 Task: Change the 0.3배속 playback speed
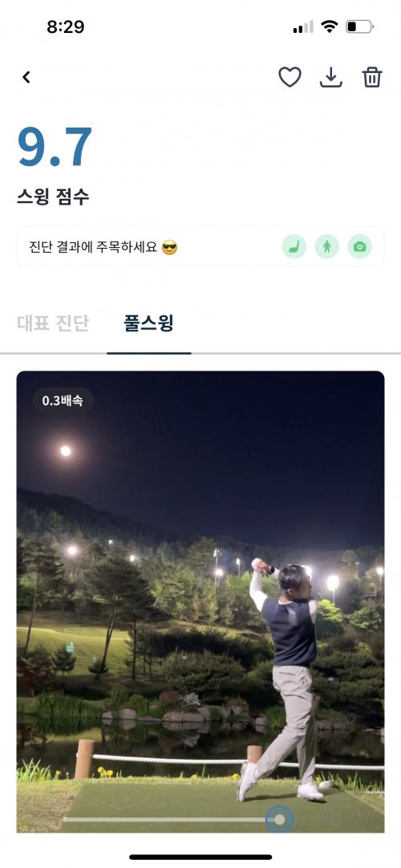[63, 401]
